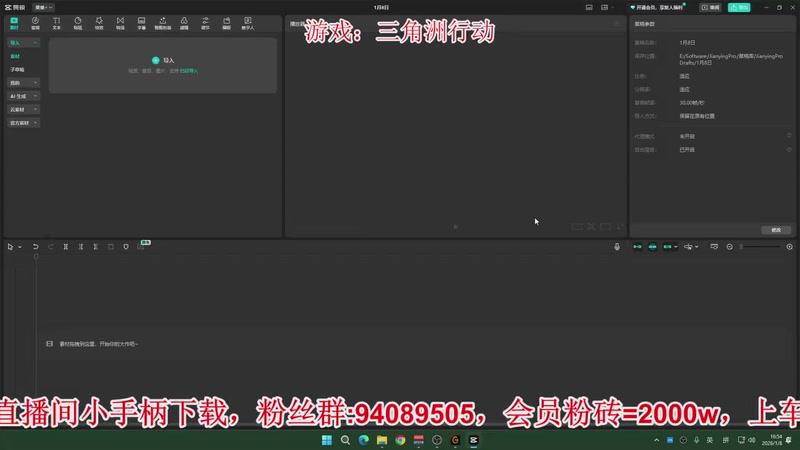Open the 音频 (Audio) tab
The width and height of the screenshot is (800, 450).
pyautogui.click(x=35, y=23)
